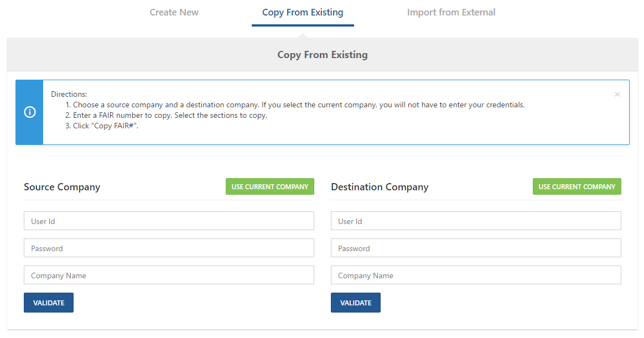Click direction step 'Choose a source company'
The width and height of the screenshot is (644, 338).
(295, 105)
